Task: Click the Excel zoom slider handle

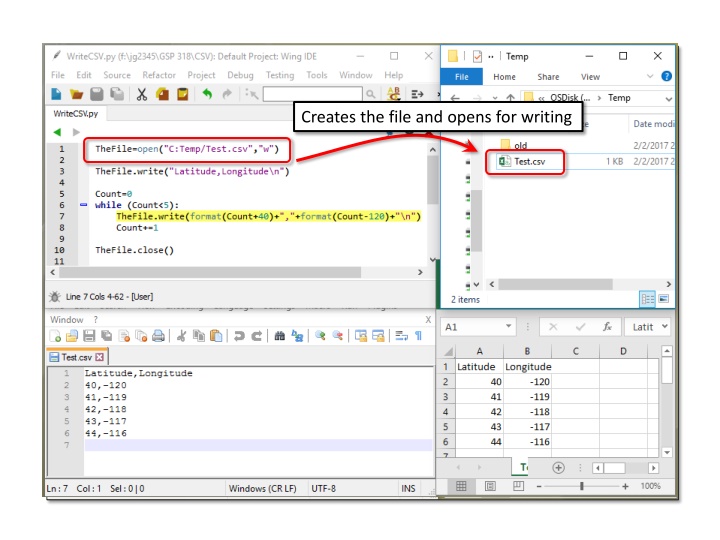Action: tap(581, 486)
